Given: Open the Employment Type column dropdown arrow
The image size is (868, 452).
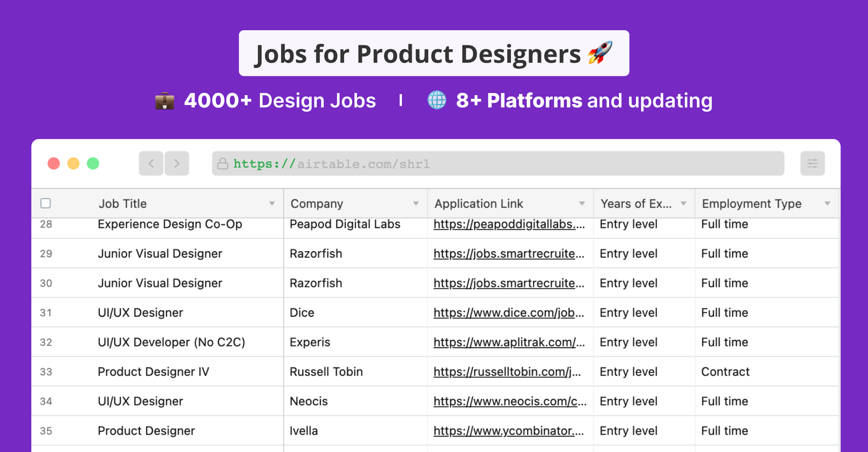Looking at the screenshot, I should pyautogui.click(x=827, y=204).
